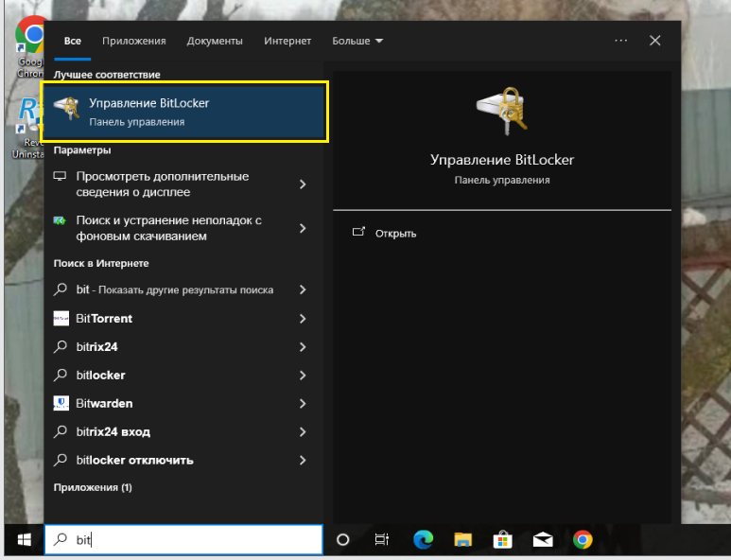
Task: Click the background download troubleshooting icon
Action: point(60,220)
